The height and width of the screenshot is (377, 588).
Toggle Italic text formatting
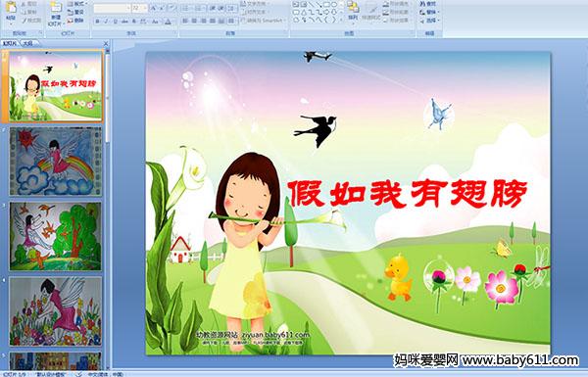coord(106,21)
